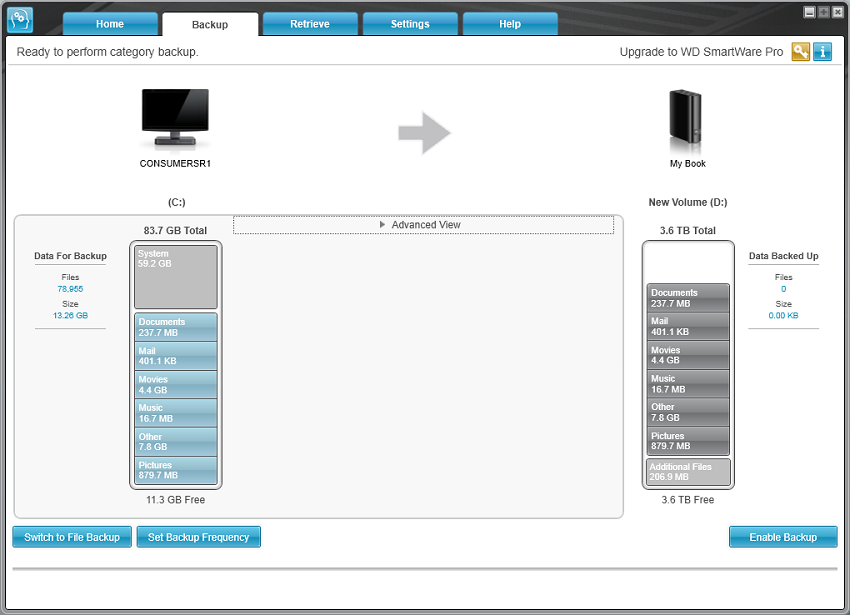The height and width of the screenshot is (615, 850).
Task: Click Upgrade to WD SmartWare Pro
Action: pyautogui.click(x=701, y=52)
